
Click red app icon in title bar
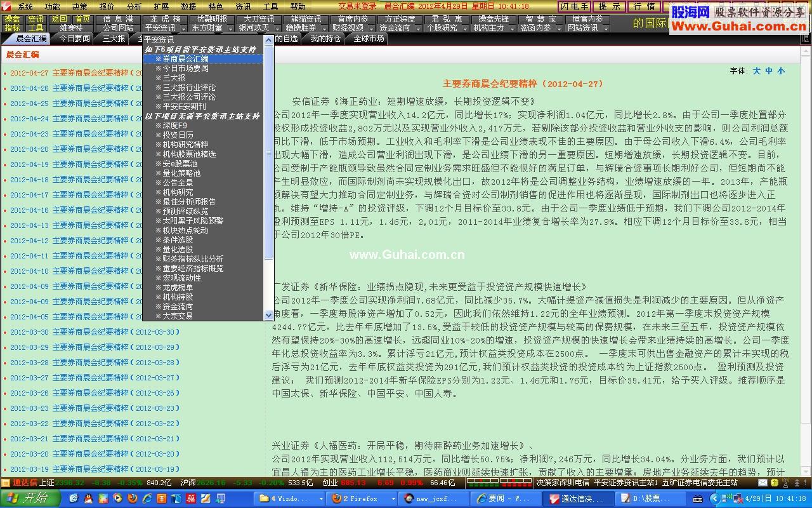pos(5,6)
